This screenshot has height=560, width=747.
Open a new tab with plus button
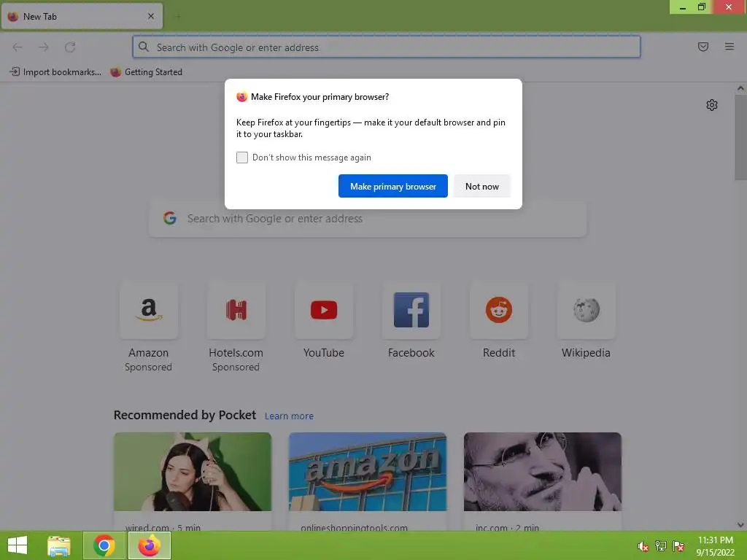pos(178,17)
